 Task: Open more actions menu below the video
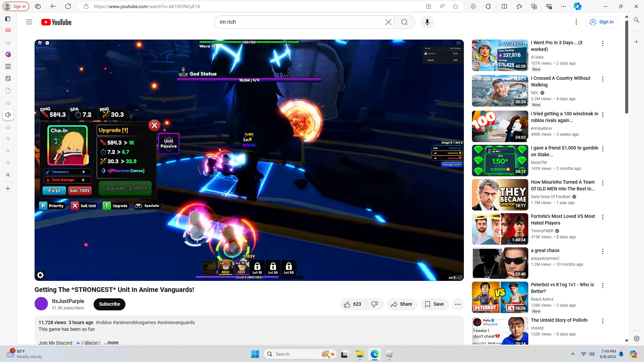[x=458, y=304]
